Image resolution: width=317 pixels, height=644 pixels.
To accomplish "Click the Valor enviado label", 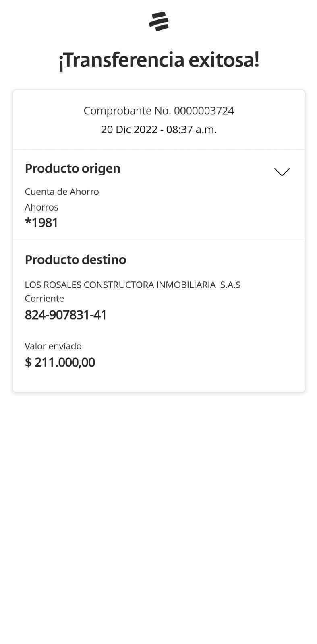I will [x=53, y=346].
